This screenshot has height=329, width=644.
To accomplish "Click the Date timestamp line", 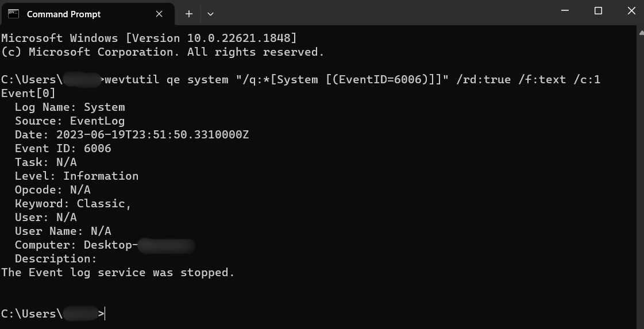I will [x=132, y=134].
